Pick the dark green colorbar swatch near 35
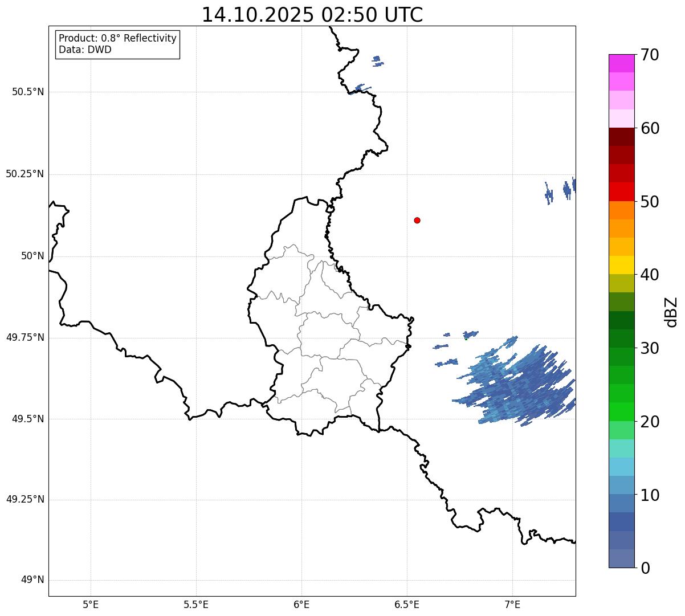685x616 pixels. (x=622, y=320)
